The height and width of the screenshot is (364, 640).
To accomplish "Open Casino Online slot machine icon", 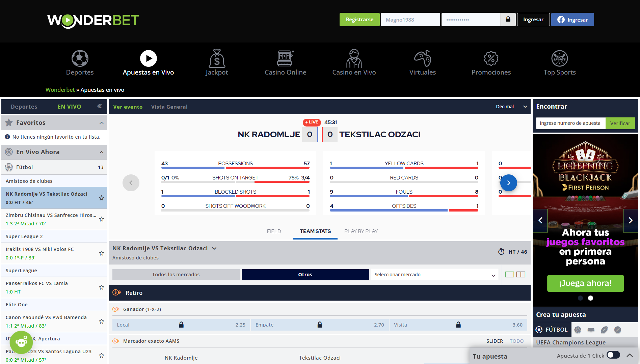I will tap(286, 59).
